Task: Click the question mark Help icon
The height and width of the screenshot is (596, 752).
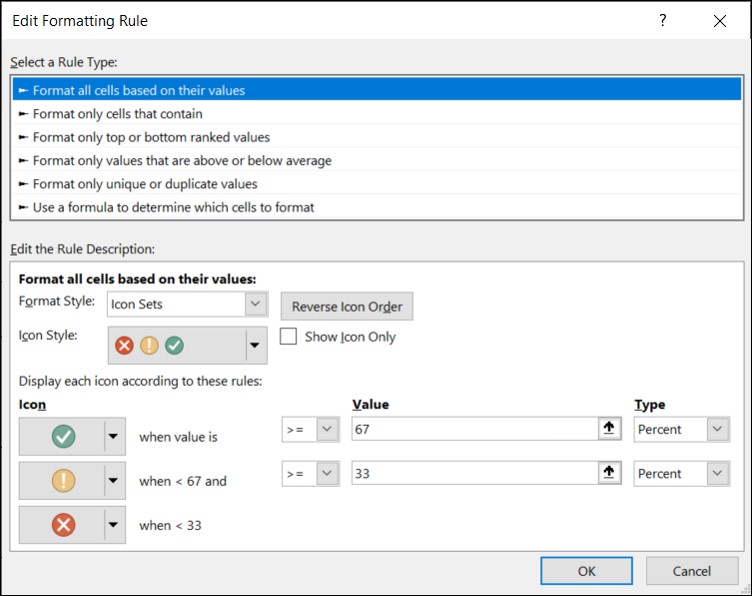Action: (662, 20)
